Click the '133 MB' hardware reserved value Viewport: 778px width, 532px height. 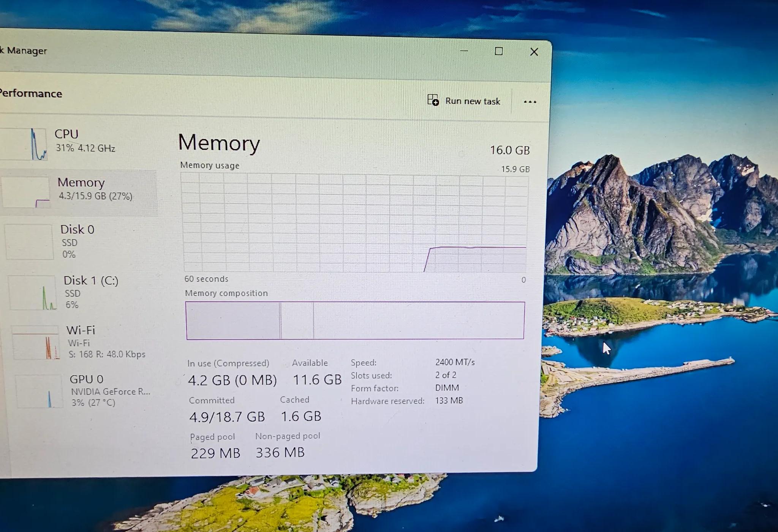coord(449,401)
